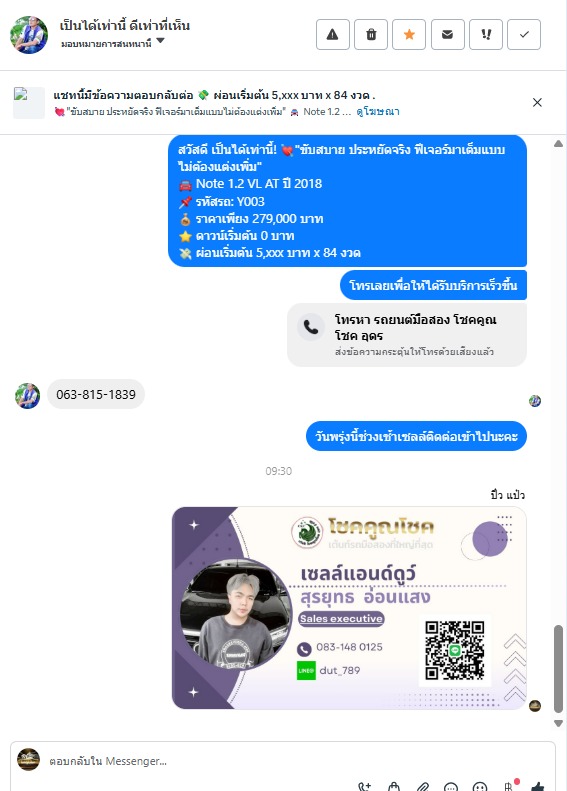Viewport: 567px width, 791px height.
Task: Close the ad reply banner
Action: (537, 102)
